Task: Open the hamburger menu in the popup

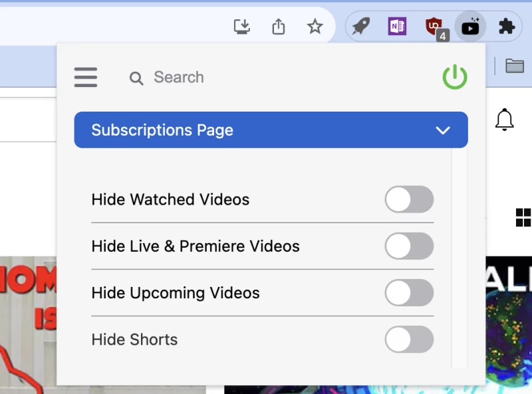Action: 86,78
